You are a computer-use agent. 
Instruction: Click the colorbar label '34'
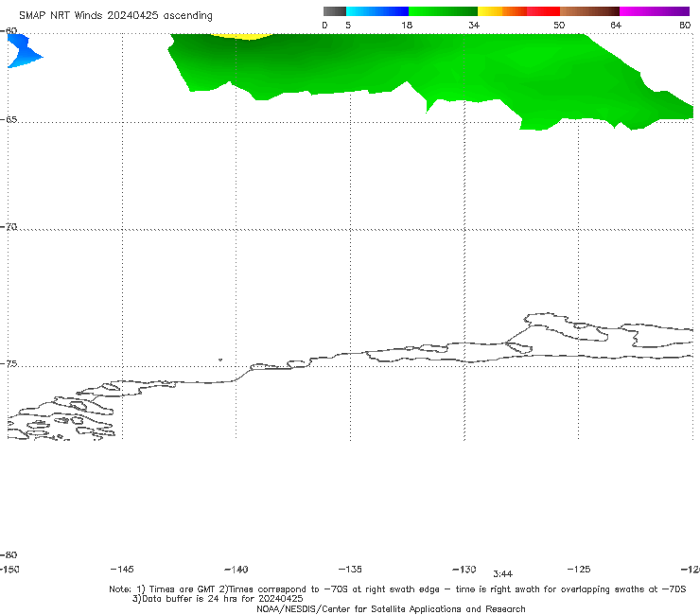(474, 25)
